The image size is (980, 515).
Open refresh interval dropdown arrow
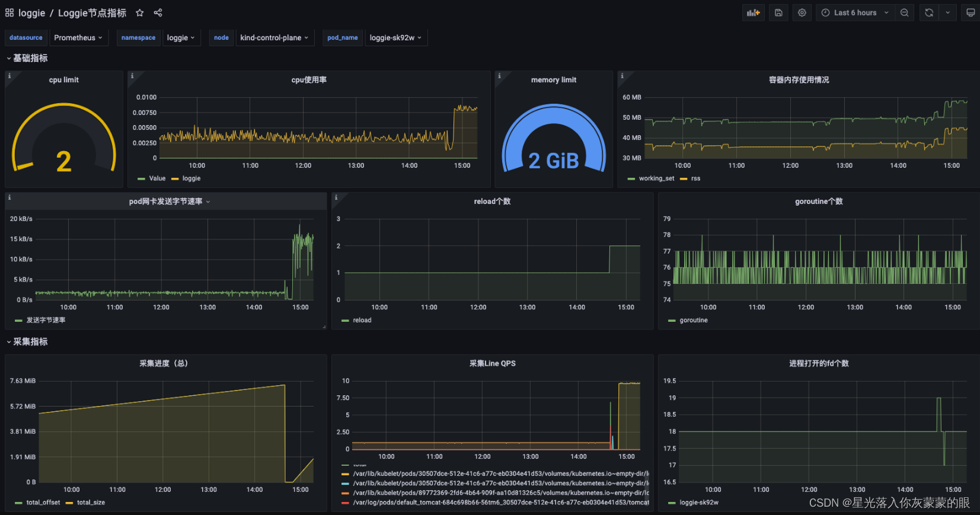947,12
